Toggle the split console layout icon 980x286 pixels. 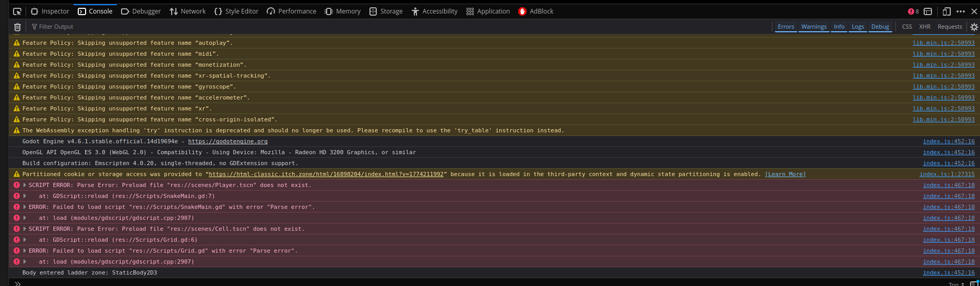pyautogui.click(x=928, y=11)
